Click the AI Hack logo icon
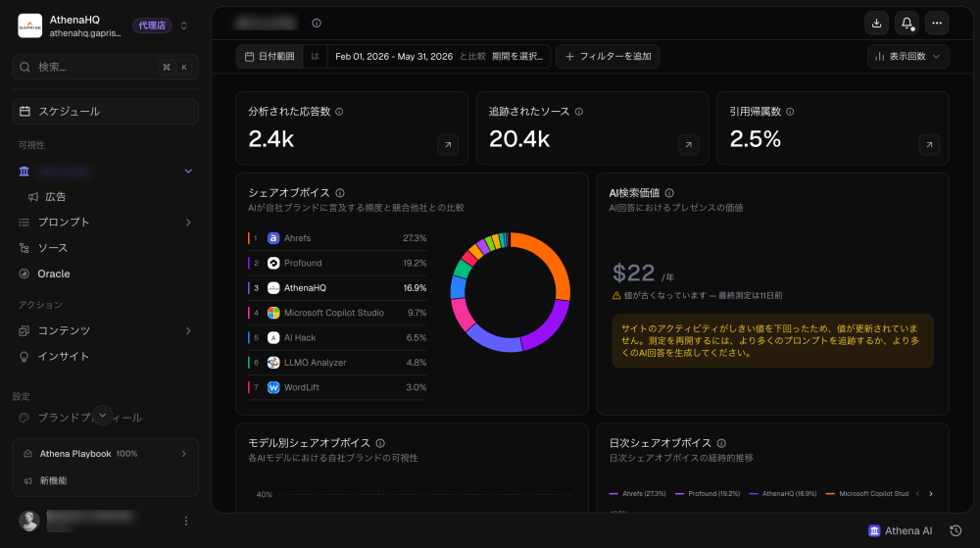The image size is (980, 548). [x=273, y=337]
